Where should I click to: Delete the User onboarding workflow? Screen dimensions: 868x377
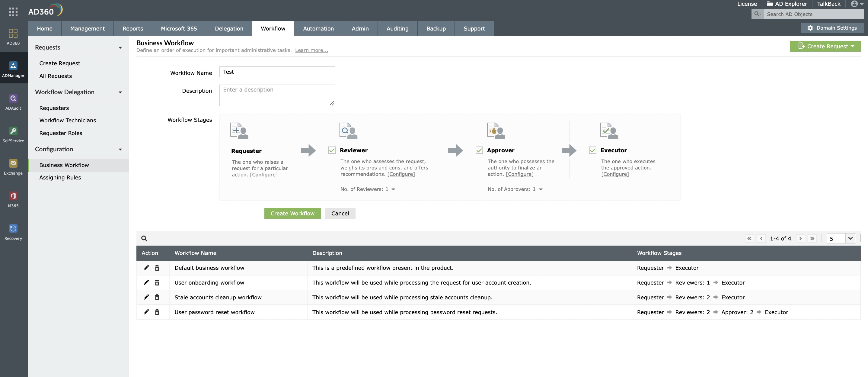click(x=157, y=282)
